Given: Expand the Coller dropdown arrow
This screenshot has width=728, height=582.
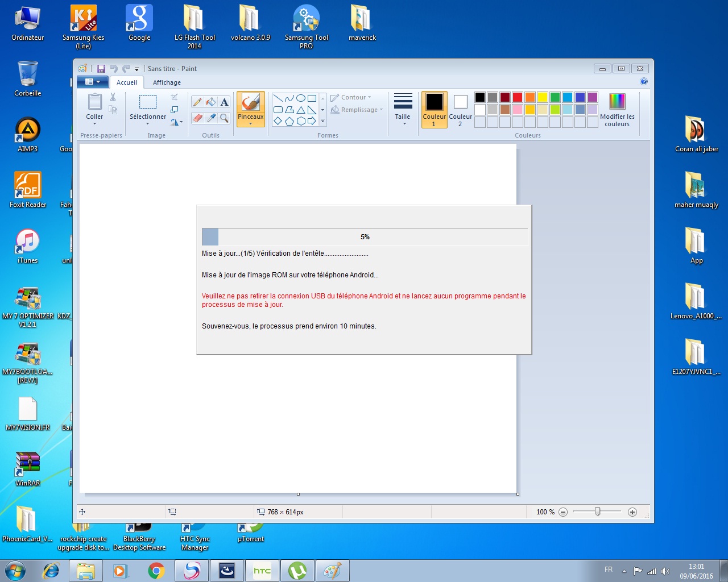Looking at the screenshot, I should click(95, 124).
